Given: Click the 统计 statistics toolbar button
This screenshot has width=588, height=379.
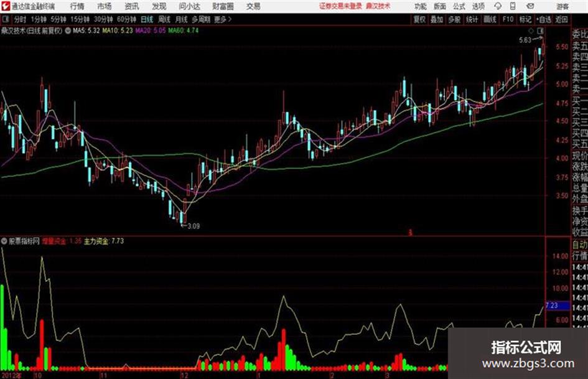Looking at the screenshot, I should (x=472, y=19).
